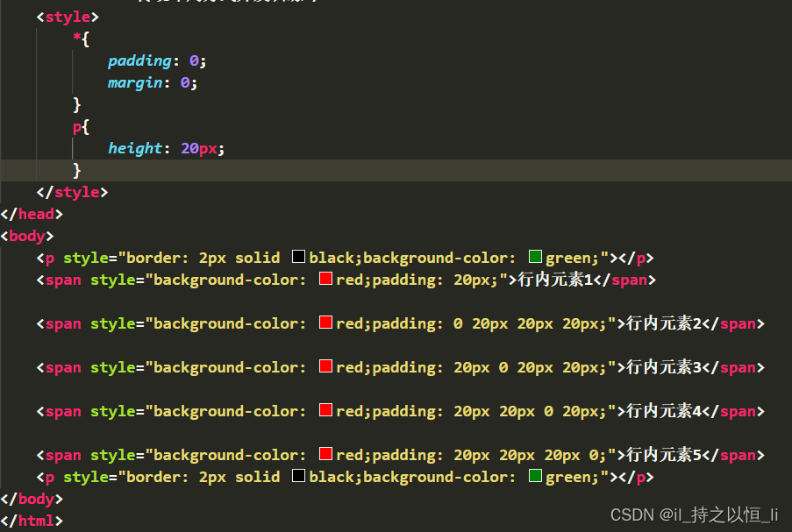Click the closing </style> tag
This screenshot has width=792, height=532.
[72, 192]
